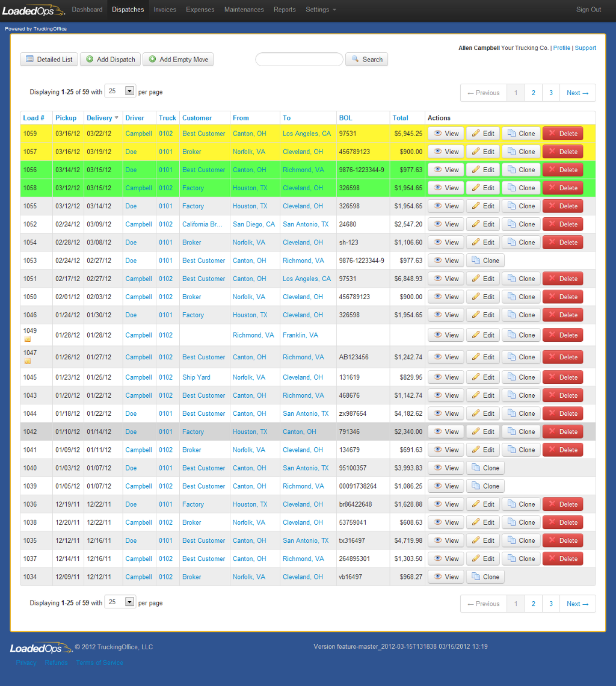Viewport: 616px width, 686px height.
Task: Click the LoadedOps logo in top bar
Action: pyautogui.click(x=33, y=10)
